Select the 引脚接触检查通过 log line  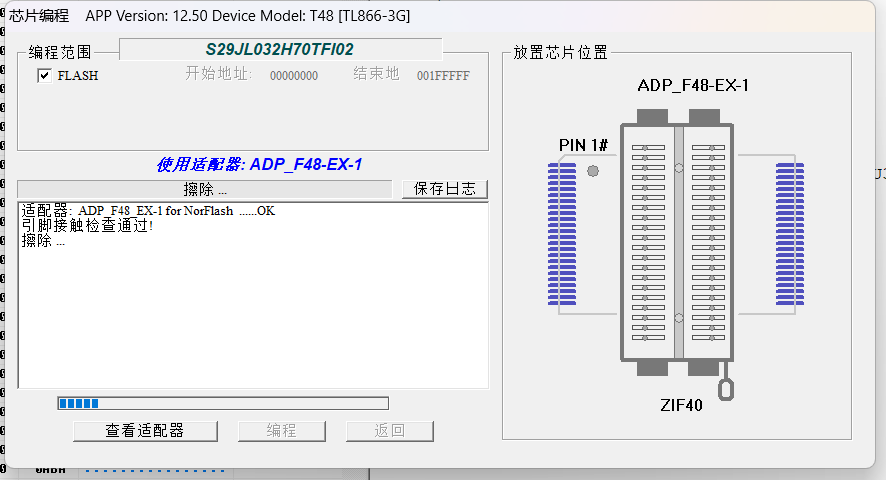pyautogui.click(x=88, y=226)
